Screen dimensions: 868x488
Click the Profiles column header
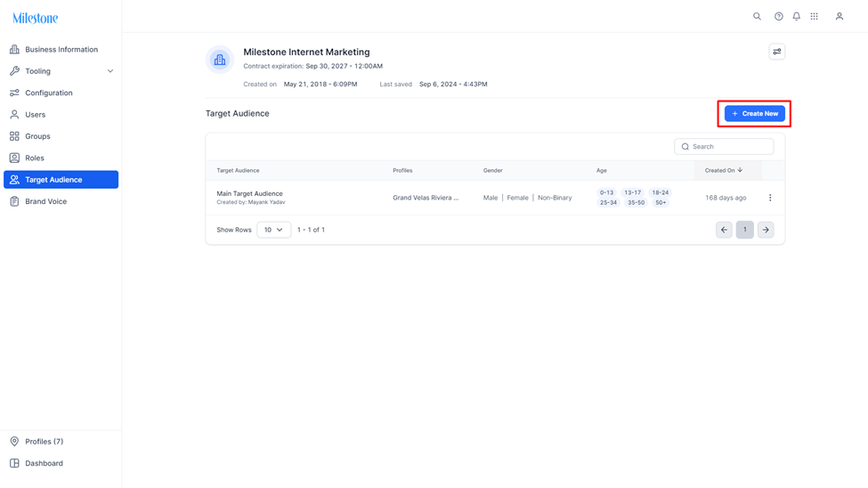coord(402,171)
